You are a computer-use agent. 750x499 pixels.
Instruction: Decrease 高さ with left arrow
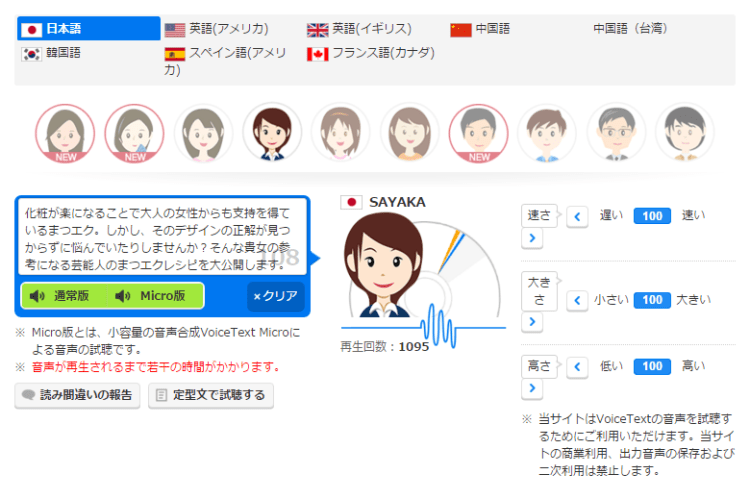(577, 367)
